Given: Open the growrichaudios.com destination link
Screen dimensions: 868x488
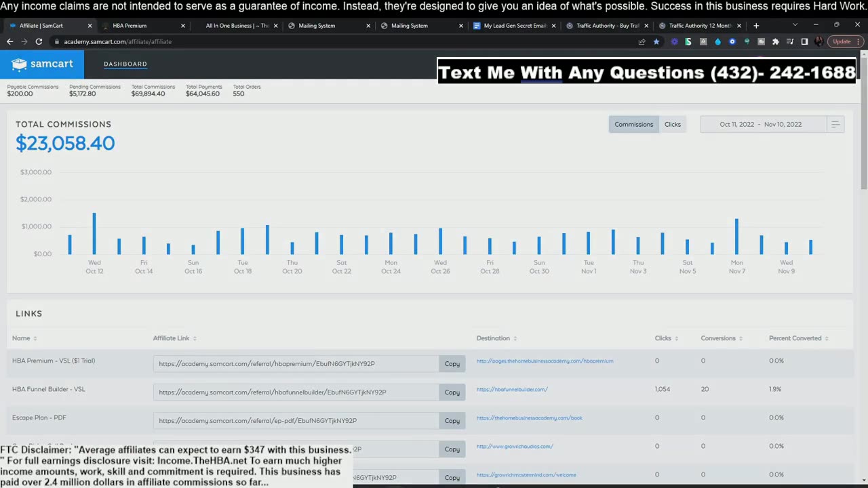Looking at the screenshot, I should tap(515, 447).
